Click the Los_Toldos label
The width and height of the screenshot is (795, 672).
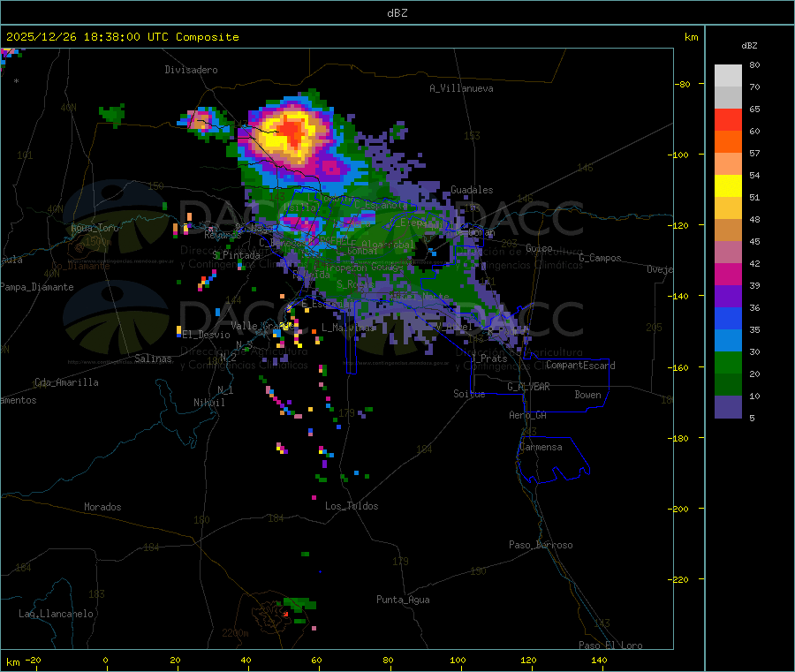pyautogui.click(x=352, y=506)
